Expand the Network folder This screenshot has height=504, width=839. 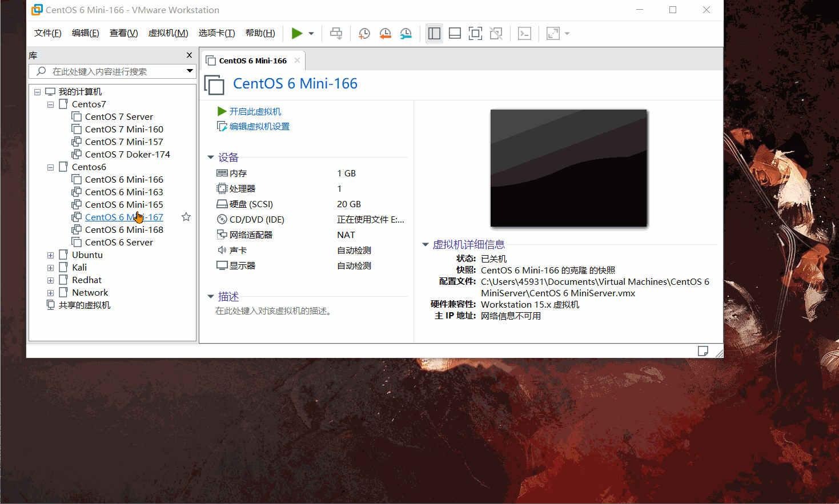(50, 293)
